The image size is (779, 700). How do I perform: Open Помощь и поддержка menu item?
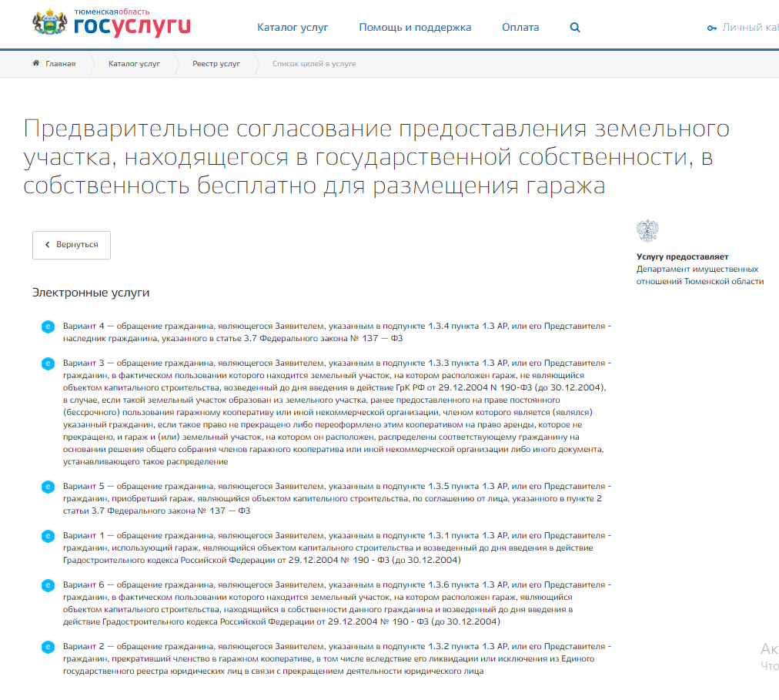pyautogui.click(x=415, y=28)
